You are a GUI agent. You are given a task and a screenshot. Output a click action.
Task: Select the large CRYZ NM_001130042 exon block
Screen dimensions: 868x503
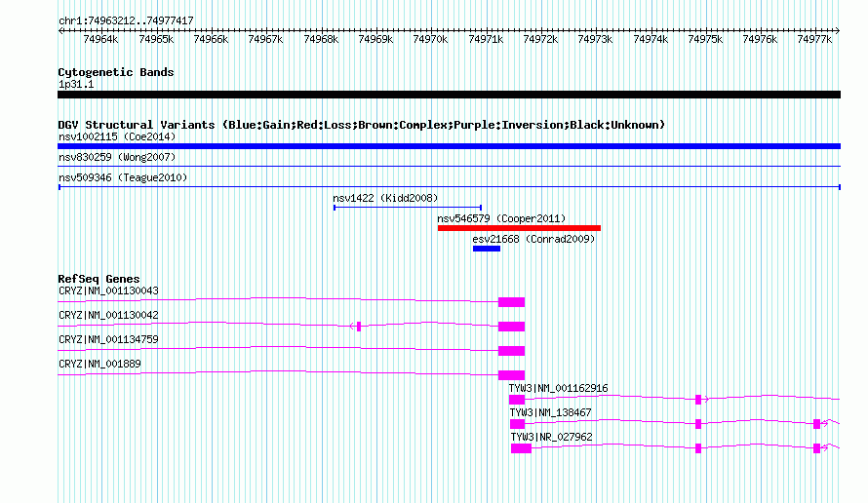click(x=511, y=327)
